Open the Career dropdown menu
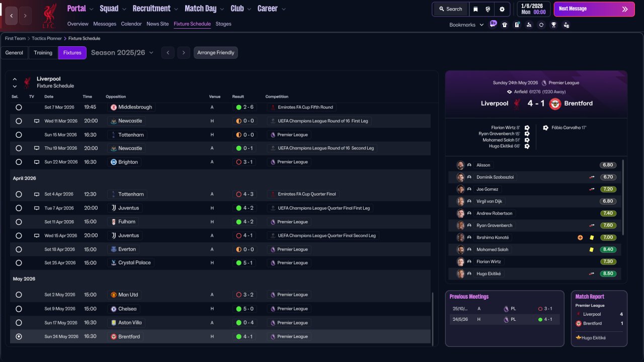This screenshot has height=362, width=644. tap(272, 9)
